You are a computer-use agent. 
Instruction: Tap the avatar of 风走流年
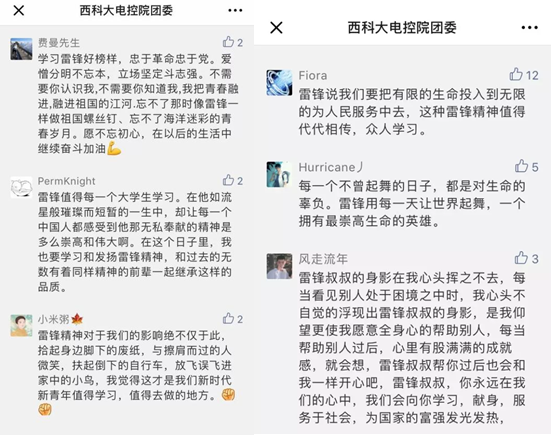tap(279, 266)
